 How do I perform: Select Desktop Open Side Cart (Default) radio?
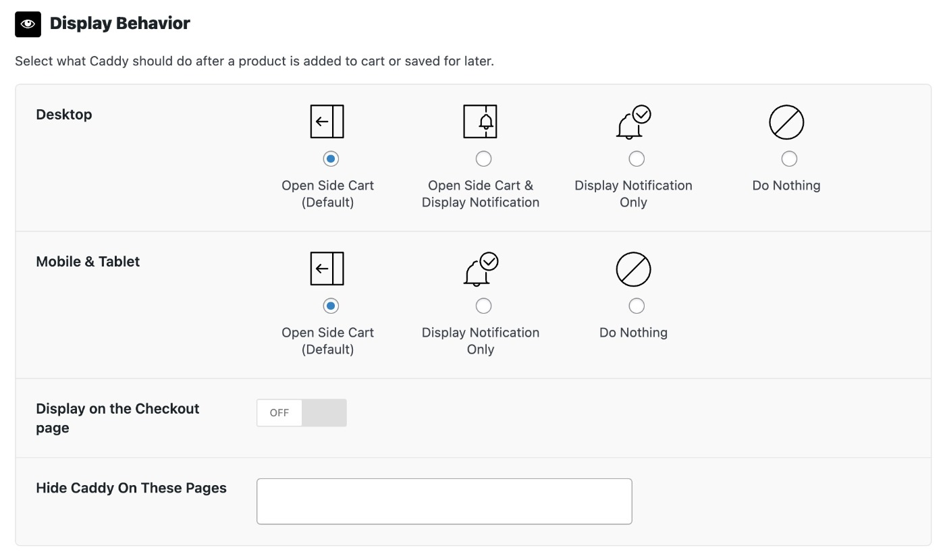pos(331,159)
